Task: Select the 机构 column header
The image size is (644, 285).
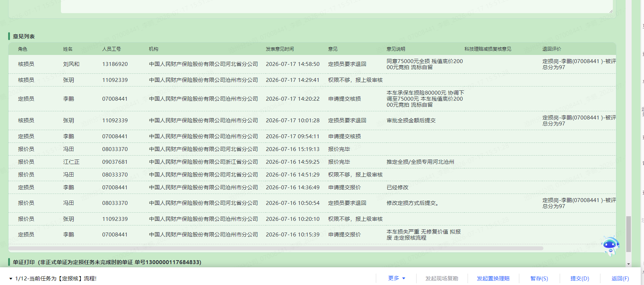Action: tap(153, 49)
